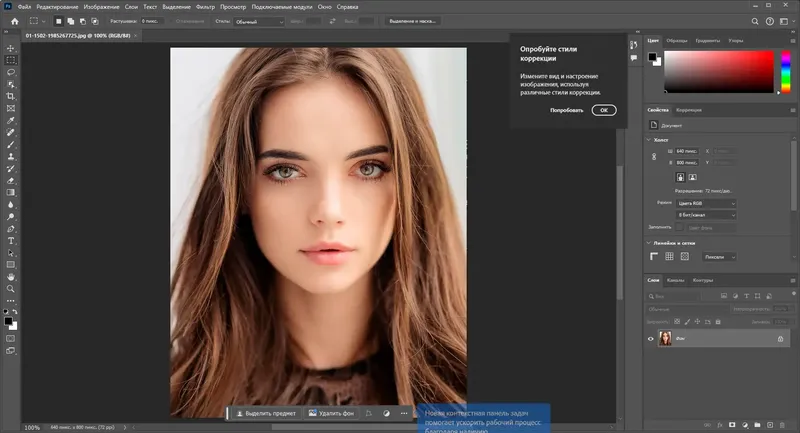Select the Eyedropper tool
The height and width of the screenshot is (433, 800).
[x=11, y=120]
